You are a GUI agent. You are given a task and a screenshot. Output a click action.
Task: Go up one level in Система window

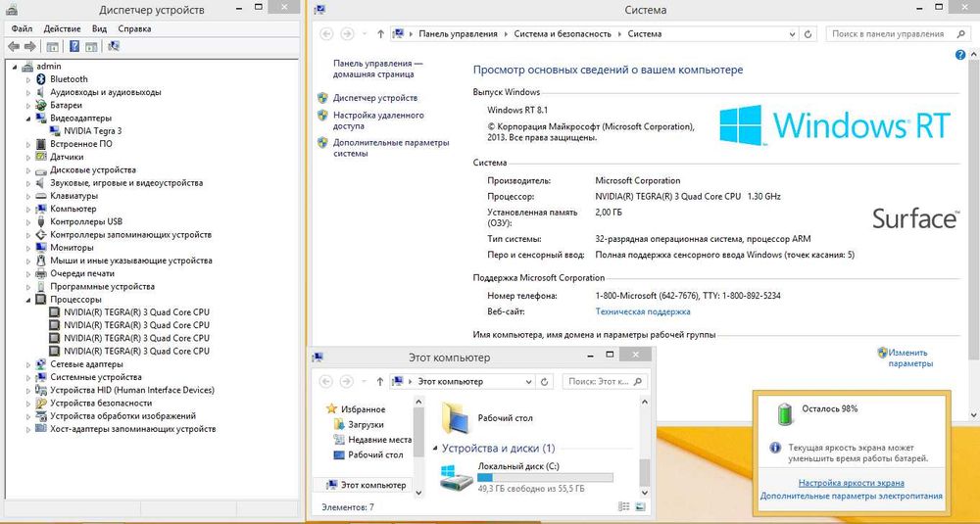[380, 34]
